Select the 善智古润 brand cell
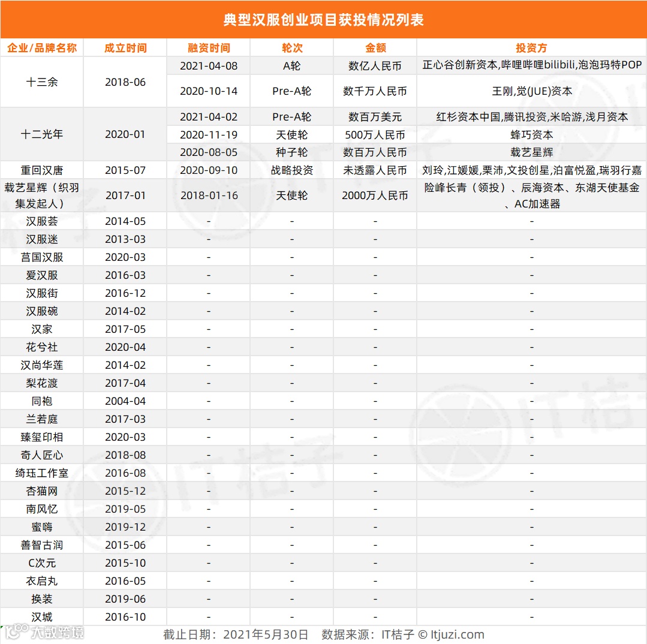Image resolution: width=647 pixels, height=644 pixels. point(42,545)
